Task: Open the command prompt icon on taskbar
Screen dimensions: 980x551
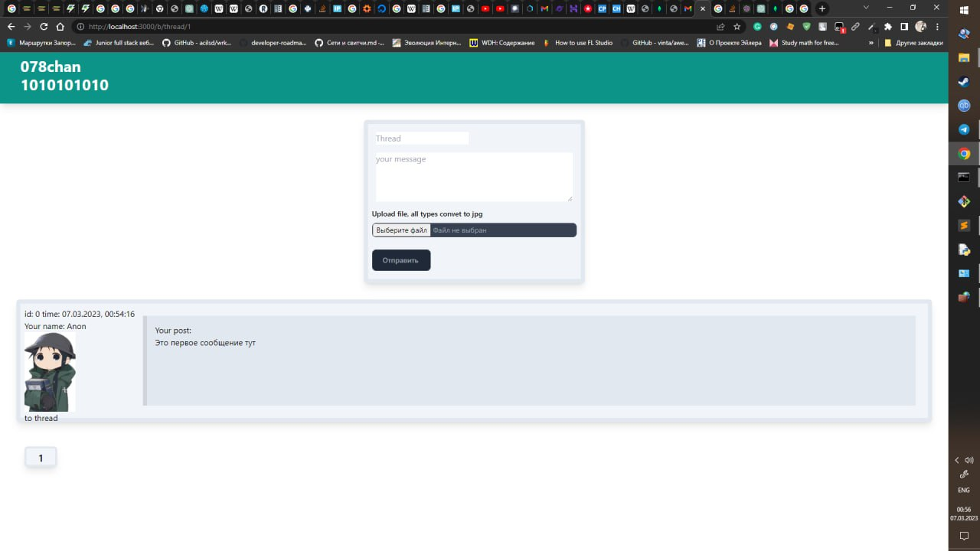Action: point(964,177)
